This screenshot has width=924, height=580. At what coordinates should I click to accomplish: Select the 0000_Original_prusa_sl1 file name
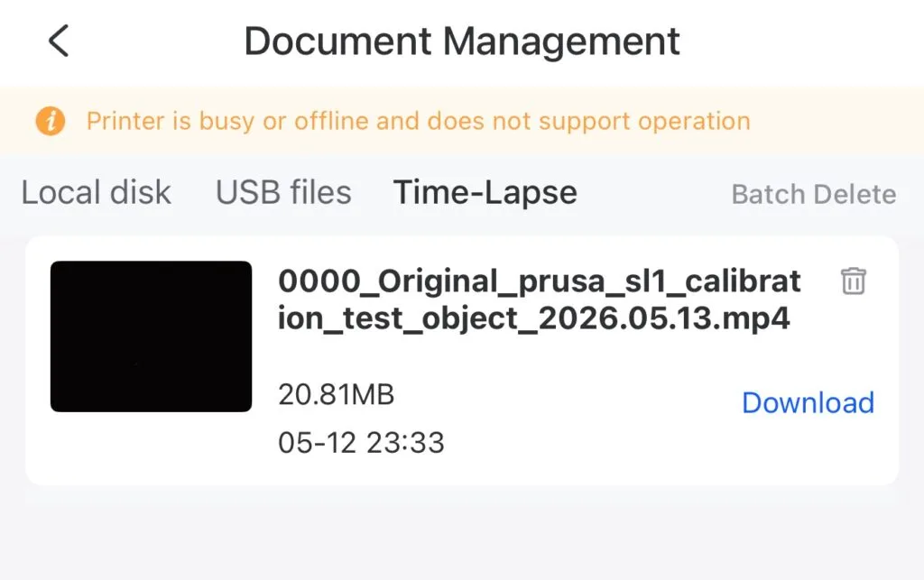coord(540,299)
